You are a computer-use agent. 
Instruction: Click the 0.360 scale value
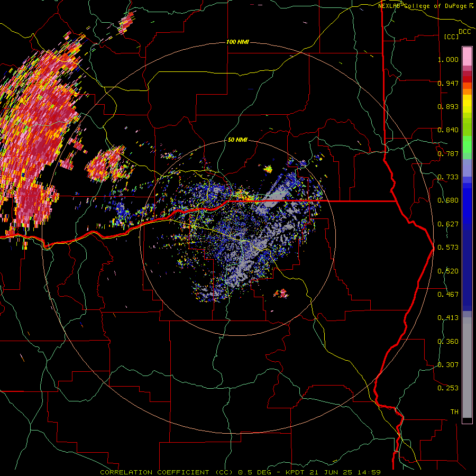coord(448,342)
